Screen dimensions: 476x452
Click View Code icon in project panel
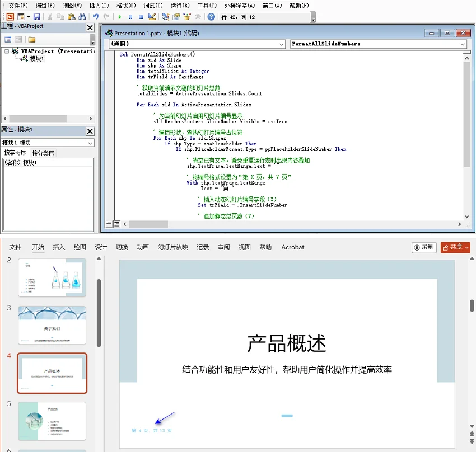[8, 39]
